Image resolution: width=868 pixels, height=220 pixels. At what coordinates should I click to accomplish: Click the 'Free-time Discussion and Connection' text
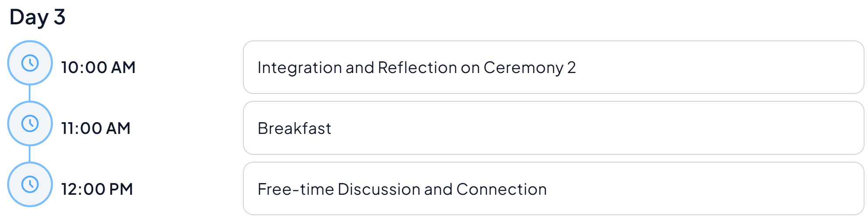[402, 189]
